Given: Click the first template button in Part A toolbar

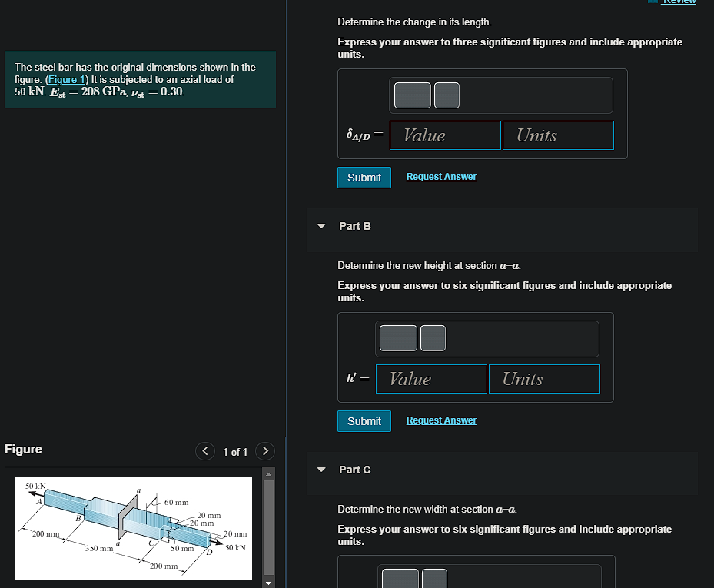Looking at the screenshot, I should [412, 95].
